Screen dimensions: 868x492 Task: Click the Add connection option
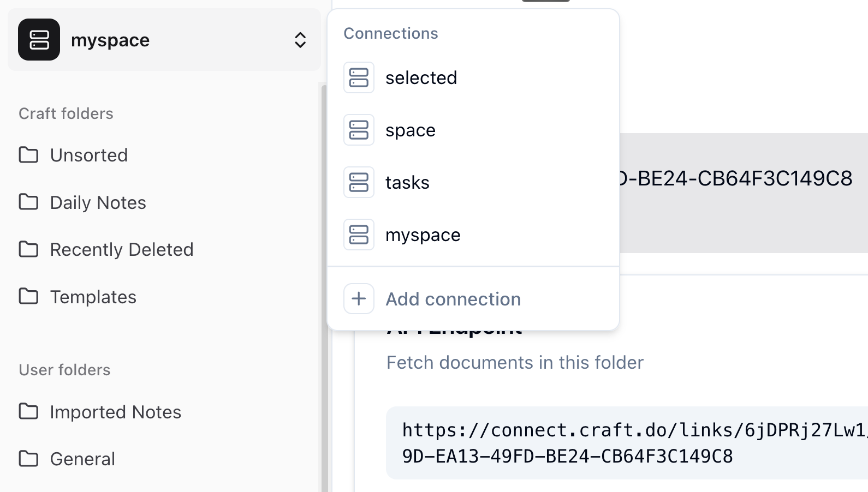pyautogui.click(x=453, y=299)
